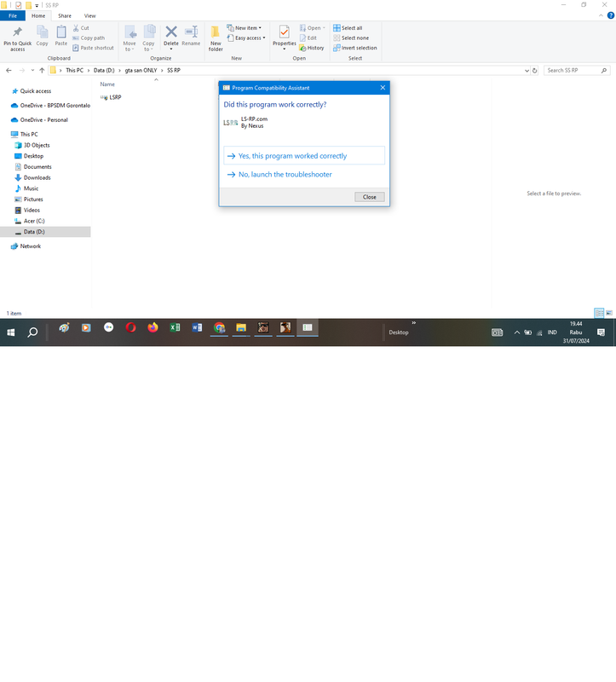
Task: Open the Easy access dropdown
Action: click(246, 38)
